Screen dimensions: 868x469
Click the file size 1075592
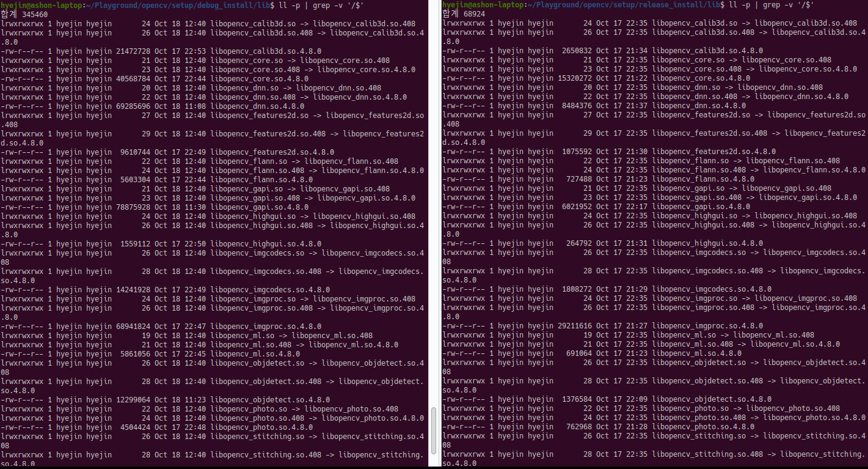point(577,152)
